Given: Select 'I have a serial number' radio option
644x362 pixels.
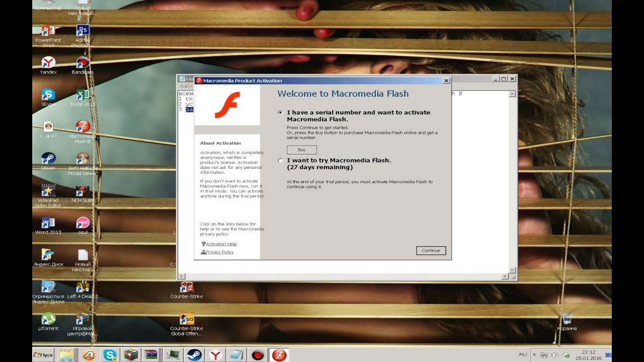Looking at the screenshot, I should click(280, 113).
